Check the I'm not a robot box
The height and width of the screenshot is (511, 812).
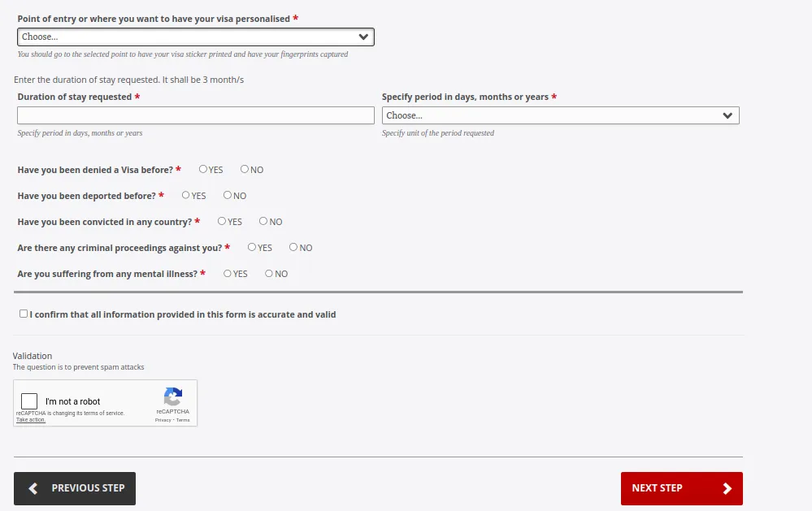tap(29, 400)
